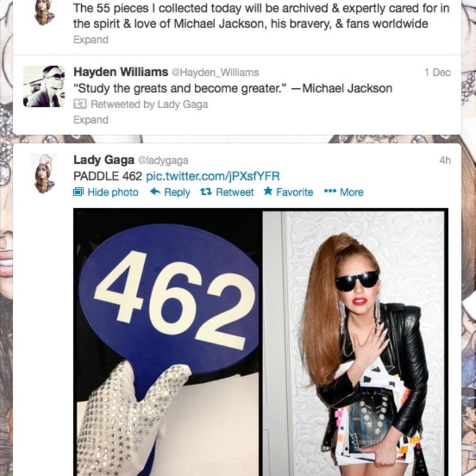Click the Reply text button
Image resolution: width=476 pixels, height=476 pixels.
[177, 192]
